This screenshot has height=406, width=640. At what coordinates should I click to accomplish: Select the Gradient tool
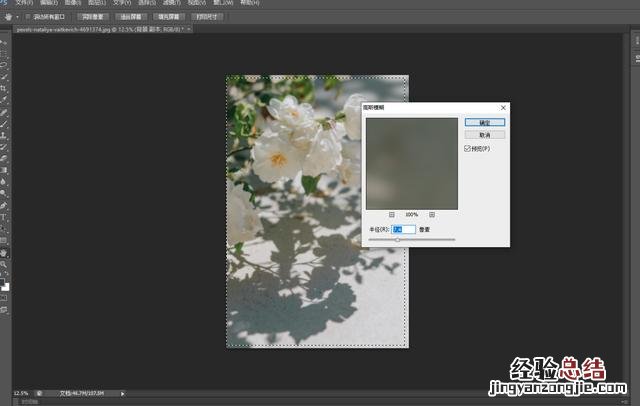pyautogui.click(x=3, y=170)
